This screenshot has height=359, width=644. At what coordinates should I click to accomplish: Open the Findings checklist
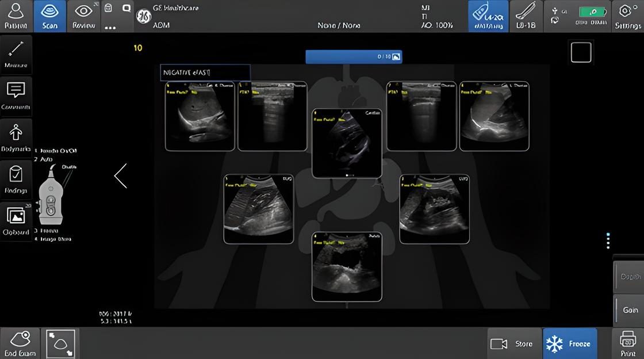16,179
